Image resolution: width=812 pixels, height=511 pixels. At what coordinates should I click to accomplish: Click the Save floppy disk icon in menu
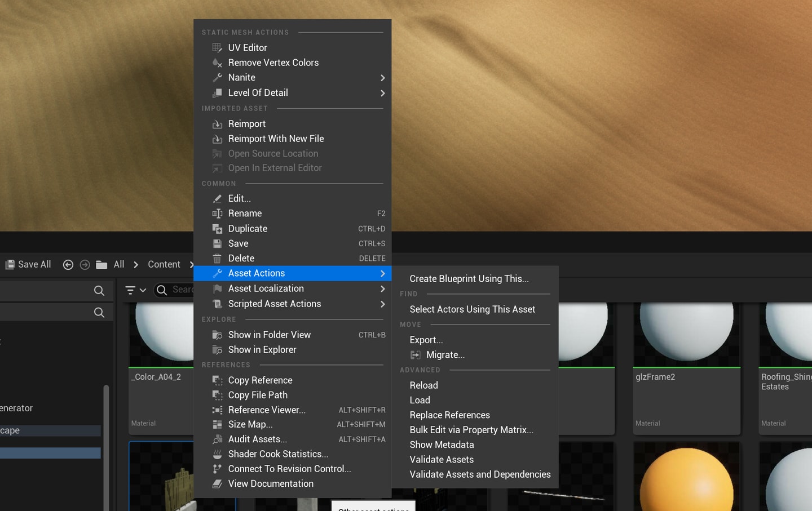pyautogui.click(x=217, y=243)
